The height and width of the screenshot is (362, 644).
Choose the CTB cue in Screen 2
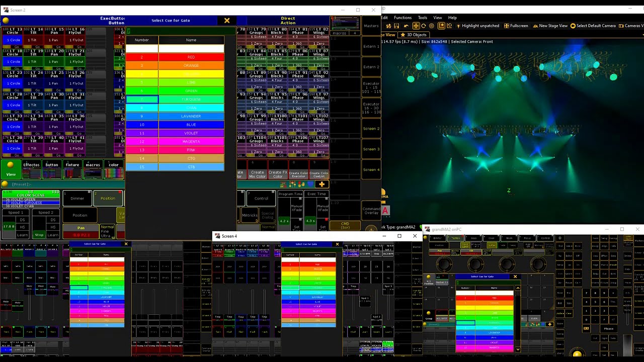[175, 167]
